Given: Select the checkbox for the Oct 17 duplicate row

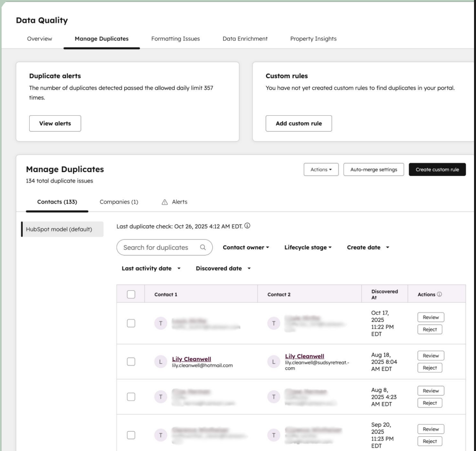Looking at the screenshot, I should coord(131,323).
